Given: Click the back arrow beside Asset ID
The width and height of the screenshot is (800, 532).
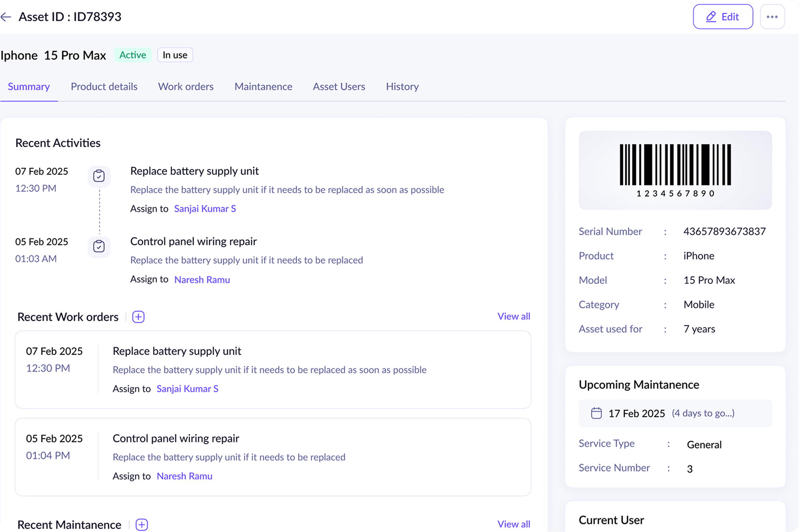Looking at the screenshot, I should click(6, 17).
